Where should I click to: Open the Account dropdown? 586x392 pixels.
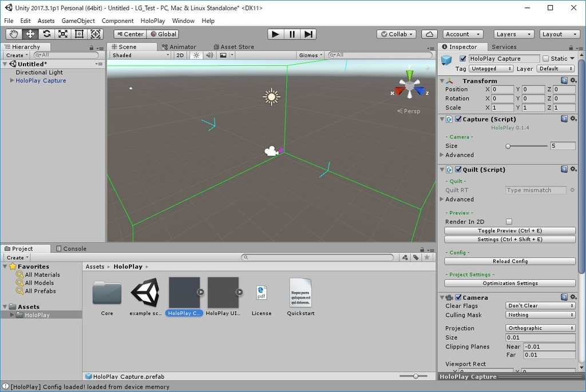(x=462, y=34)
